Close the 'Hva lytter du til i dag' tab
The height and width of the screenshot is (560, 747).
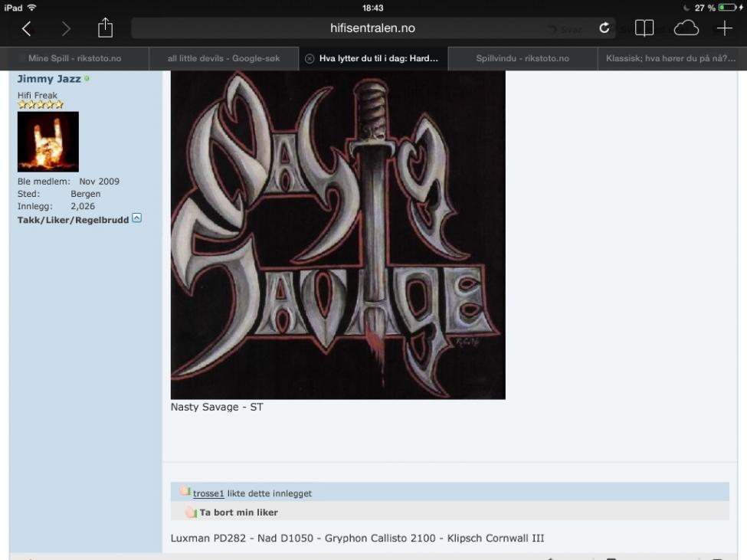coord(310,58)
